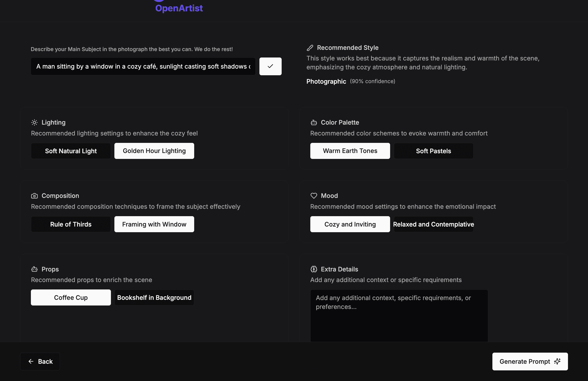Click the Generate Prompt button
Viewport: 588px width, 381px height.
[x=530, y=361]
